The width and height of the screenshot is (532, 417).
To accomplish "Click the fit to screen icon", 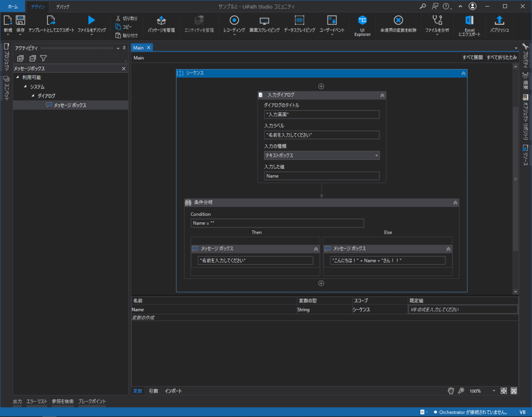I will [504, 391].
